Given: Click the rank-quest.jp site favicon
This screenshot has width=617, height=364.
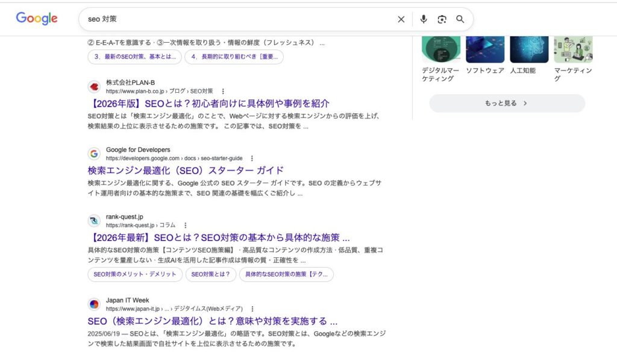Looking at the screenshot, I should click(x=94, y=221).
